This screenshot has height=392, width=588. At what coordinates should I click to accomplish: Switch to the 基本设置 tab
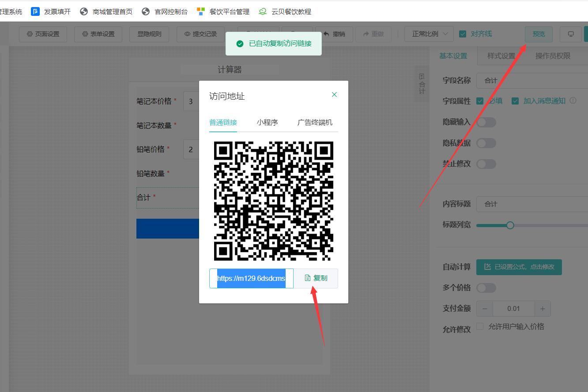(453, 56)
